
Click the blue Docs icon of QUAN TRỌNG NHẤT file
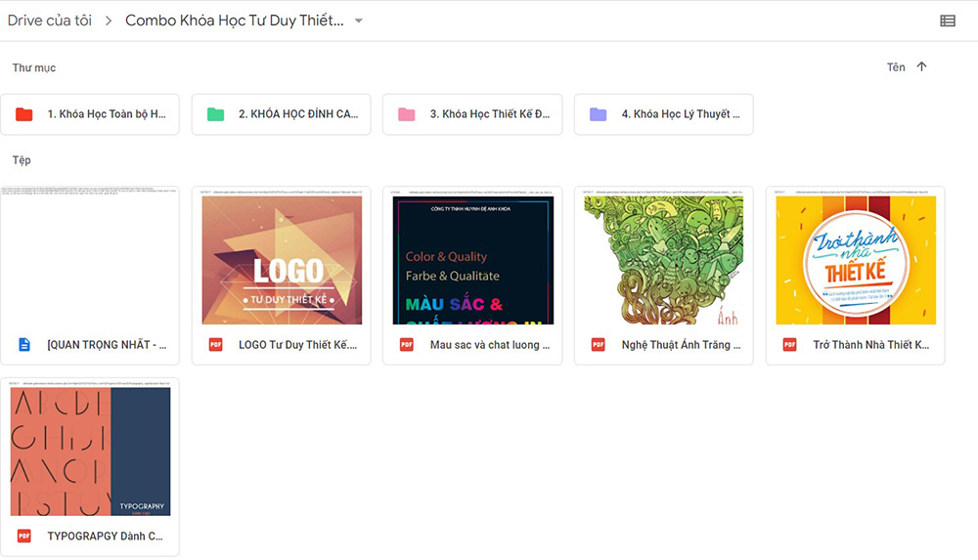point(24,344)
